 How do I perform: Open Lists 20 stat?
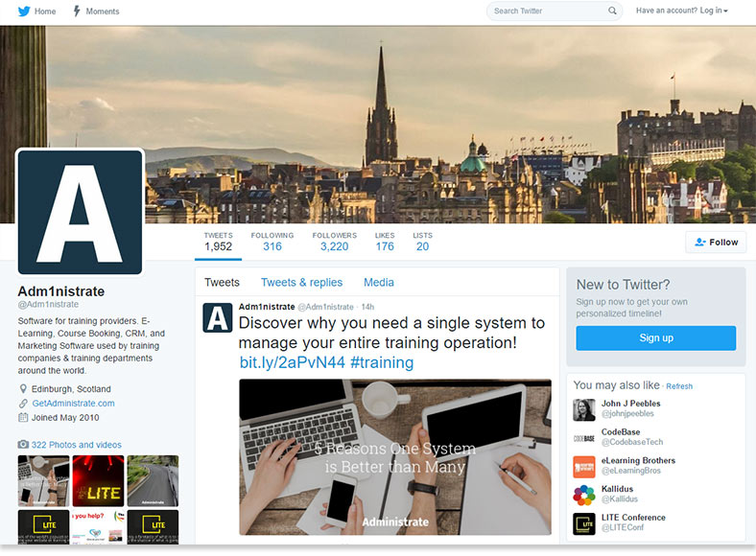[422, 242]
